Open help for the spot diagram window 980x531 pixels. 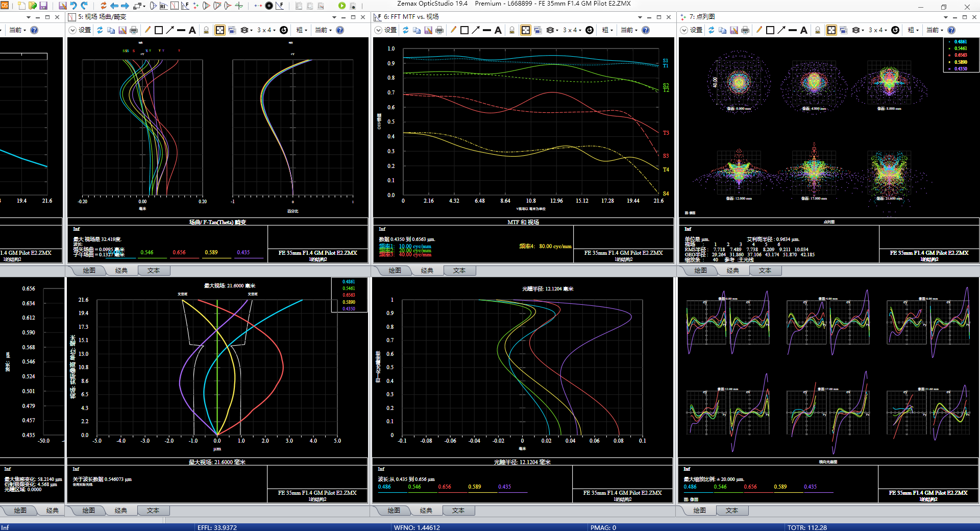(951, 30)
